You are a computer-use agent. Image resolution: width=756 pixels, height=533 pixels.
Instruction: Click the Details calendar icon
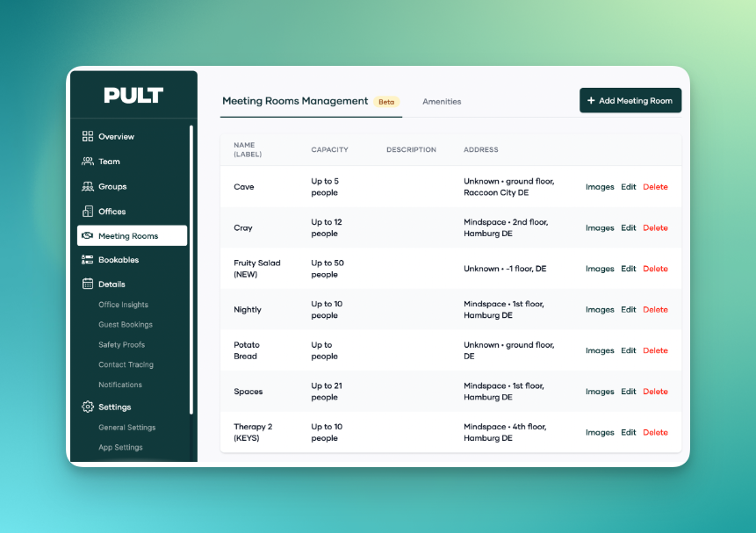(x=87, y=284)
